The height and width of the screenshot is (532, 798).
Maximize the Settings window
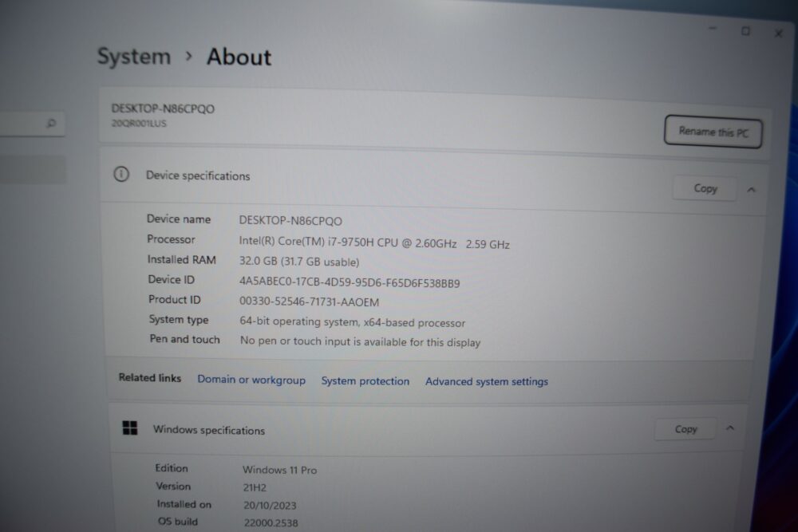click(x=745, y=32)
